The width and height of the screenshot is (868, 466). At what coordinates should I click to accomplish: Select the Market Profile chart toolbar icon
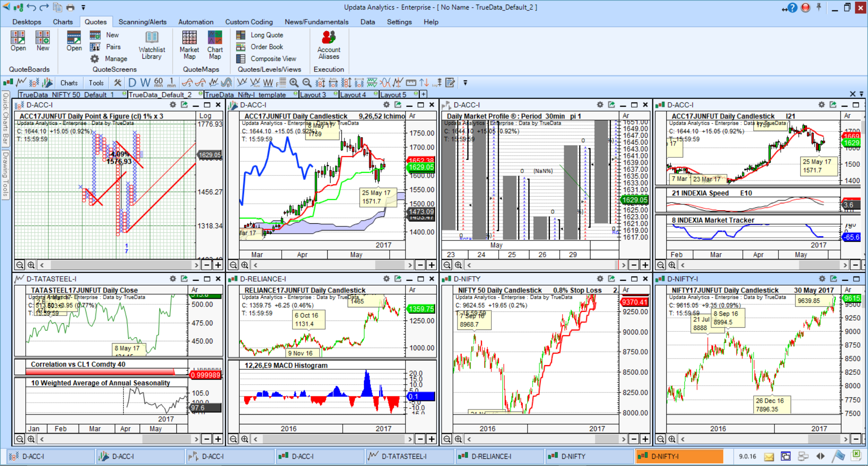47,83
